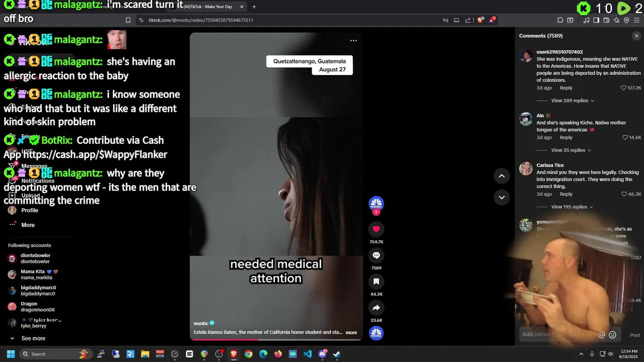Share this page from the address bar
Screen dimensions: 644x362
(468, 20)
